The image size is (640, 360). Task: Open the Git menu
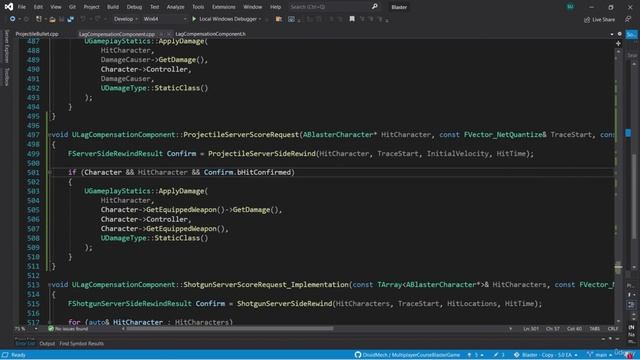(x=72, y=7)
